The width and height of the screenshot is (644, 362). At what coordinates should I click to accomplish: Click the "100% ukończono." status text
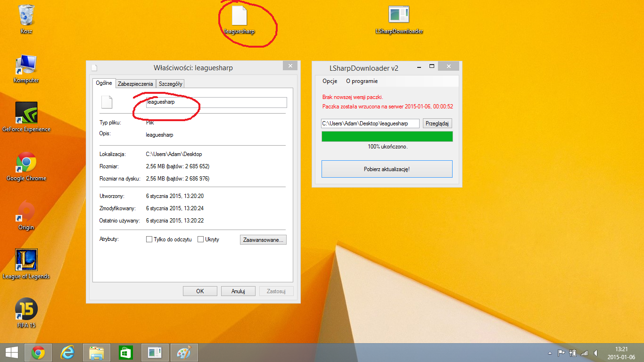coord(388,147)
